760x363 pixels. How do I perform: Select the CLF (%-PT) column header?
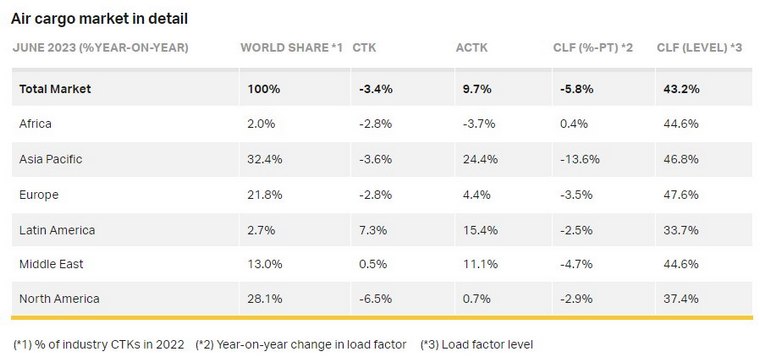(x=593, y=47)
